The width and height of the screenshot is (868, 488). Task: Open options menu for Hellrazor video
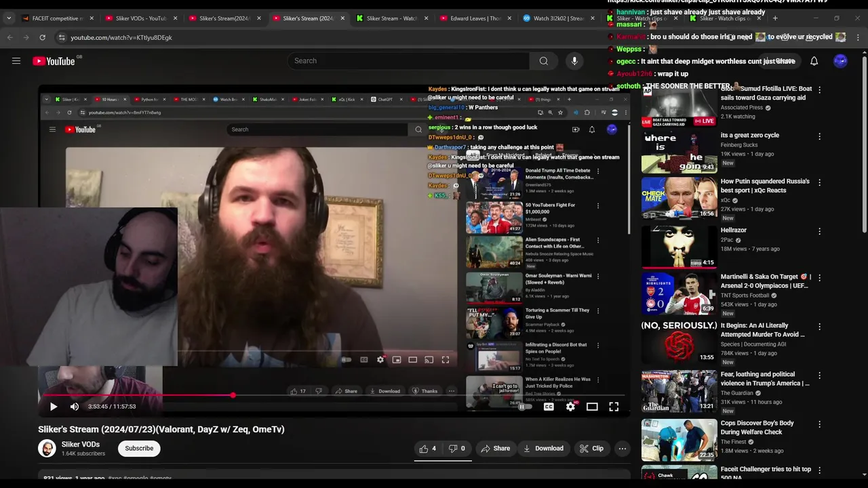[819, 231]
